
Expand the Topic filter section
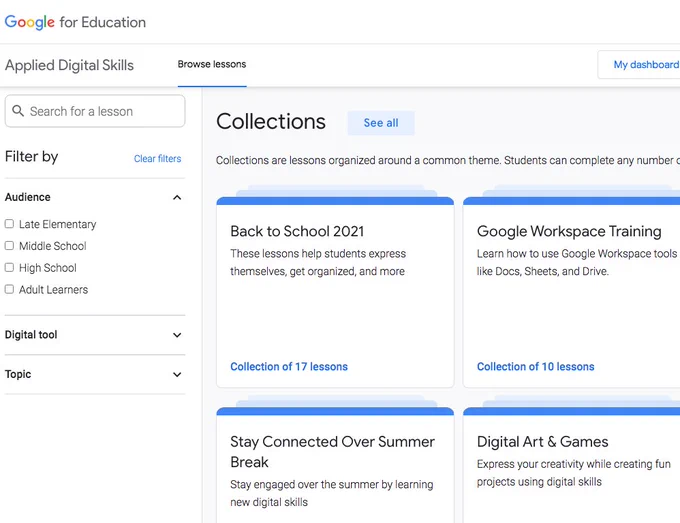point(177,374)
